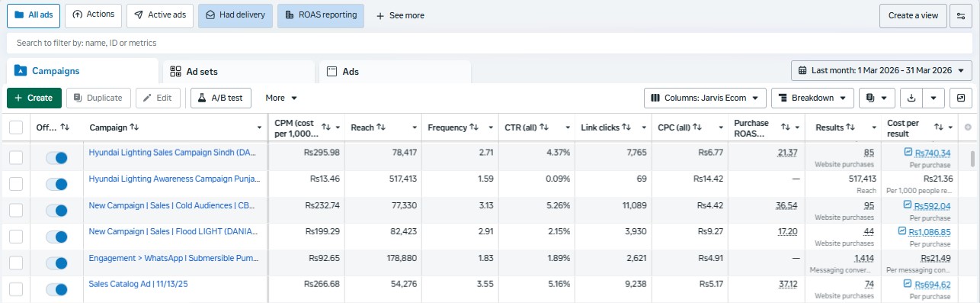Screen dimensions: 980x303
Task: Click Create a view button
Action: point(913,15)
